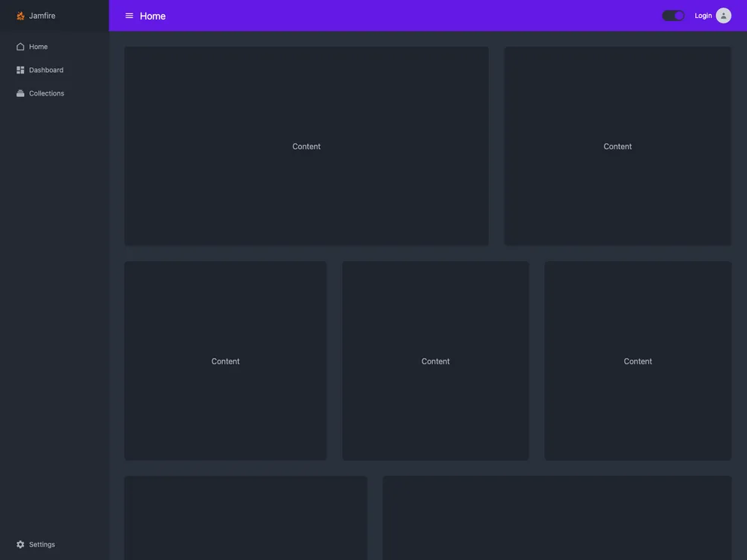This screenshot has height=560, width=747.
Task: Click the user avatar icon
Action: [723, 16]
